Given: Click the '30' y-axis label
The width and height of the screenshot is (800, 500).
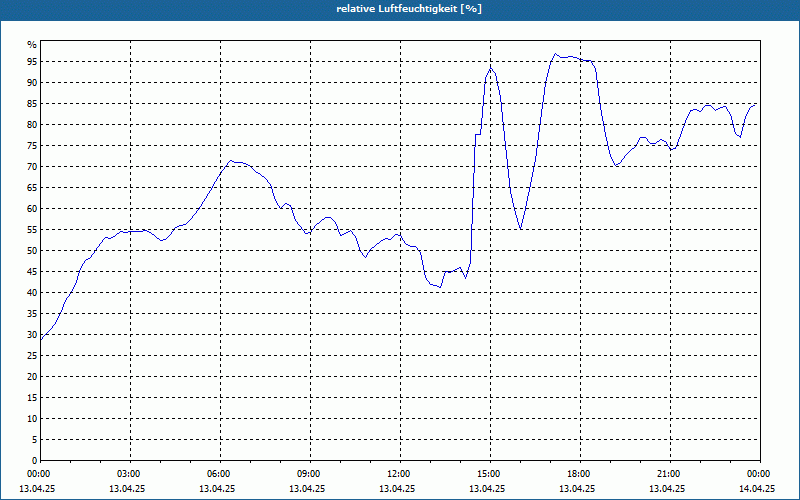Looking at the screenshot, I should coord(32,335).
